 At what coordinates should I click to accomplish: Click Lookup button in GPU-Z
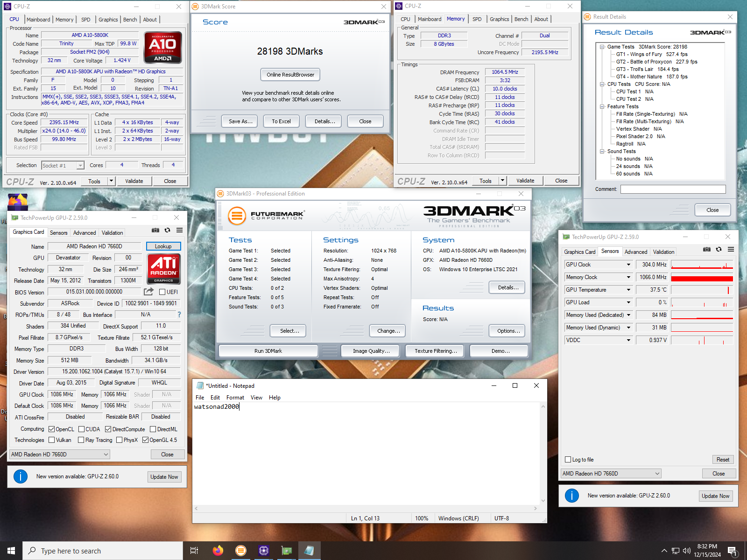163,246
